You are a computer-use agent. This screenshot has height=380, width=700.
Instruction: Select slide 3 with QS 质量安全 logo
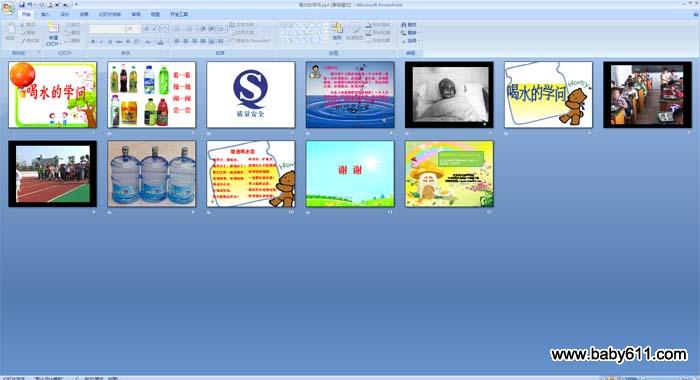click(250, 95)
